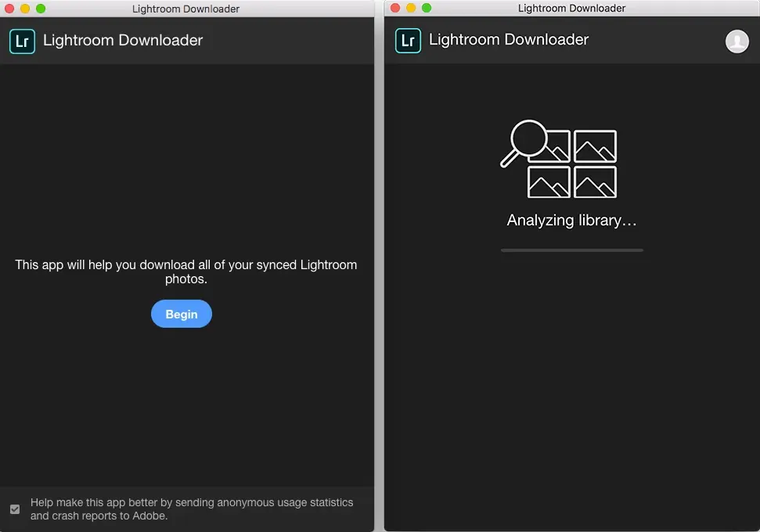Viewport: 760px width, 532px height.
Task: Click the right window title bar text
Action: [571, 8]
